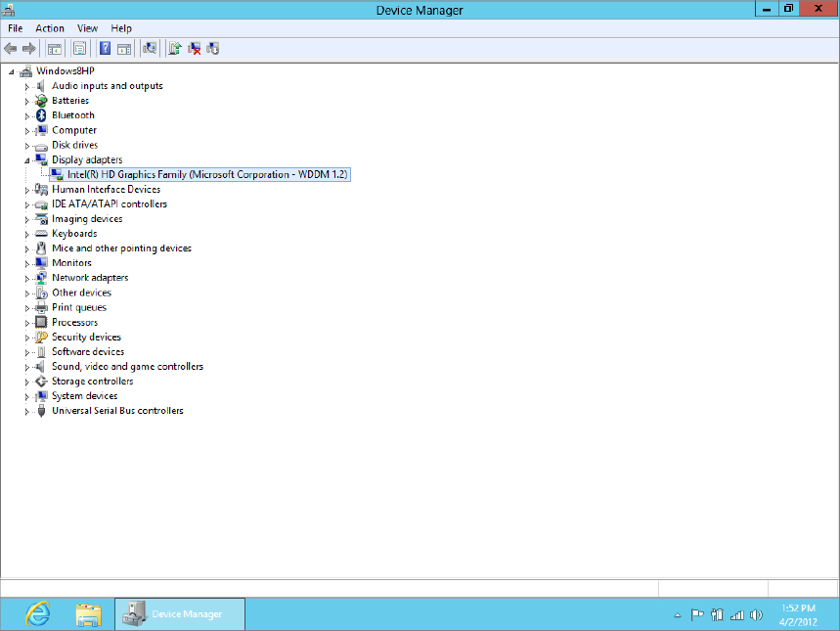Screen dimensions: 840x631
Task: Click the Disable device toolbar icon
Action: (212, 49)
